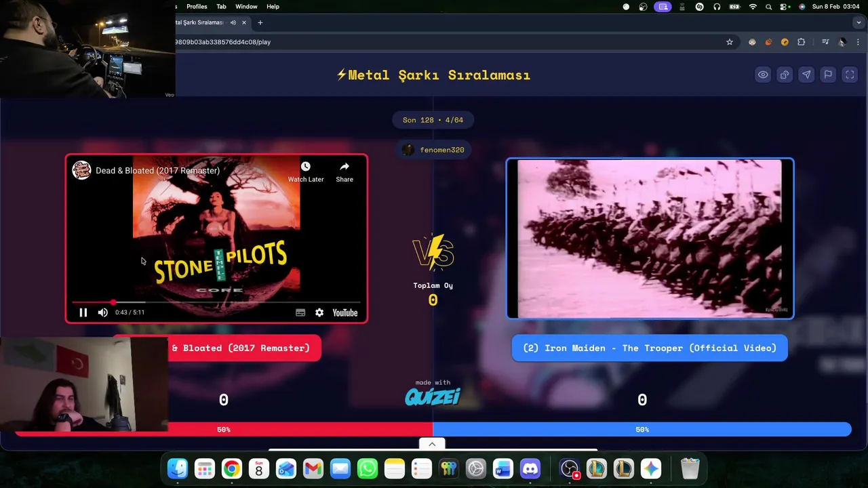The width and height of the screenshot is (868, 488).
Task: Click the send/share paper plane icon
Action: (x=806, y=75)
